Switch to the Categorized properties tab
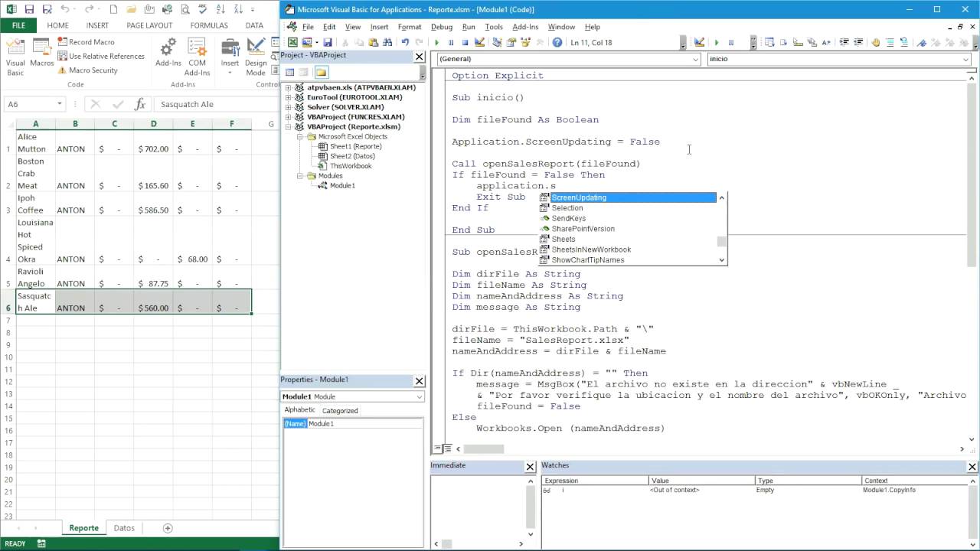This screenshot has height=551, width=980. 340,411
